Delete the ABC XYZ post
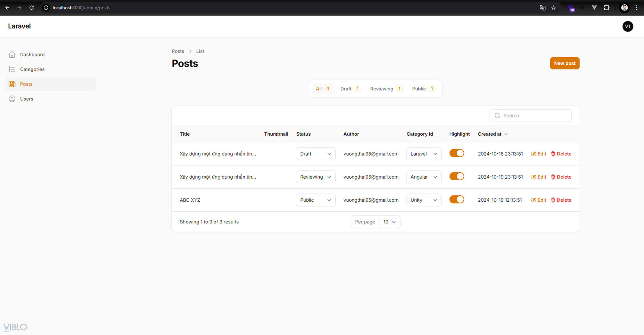This screenshot has height=335, width=644. [x=561, y=200]
